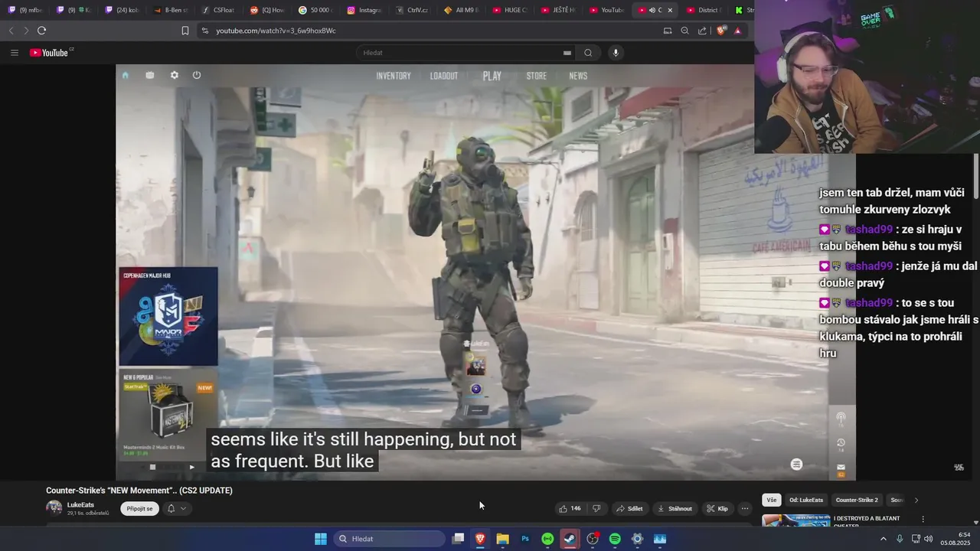Open File Explorer from the taskbar
The image size is (980, 551).
pos(502,539)
